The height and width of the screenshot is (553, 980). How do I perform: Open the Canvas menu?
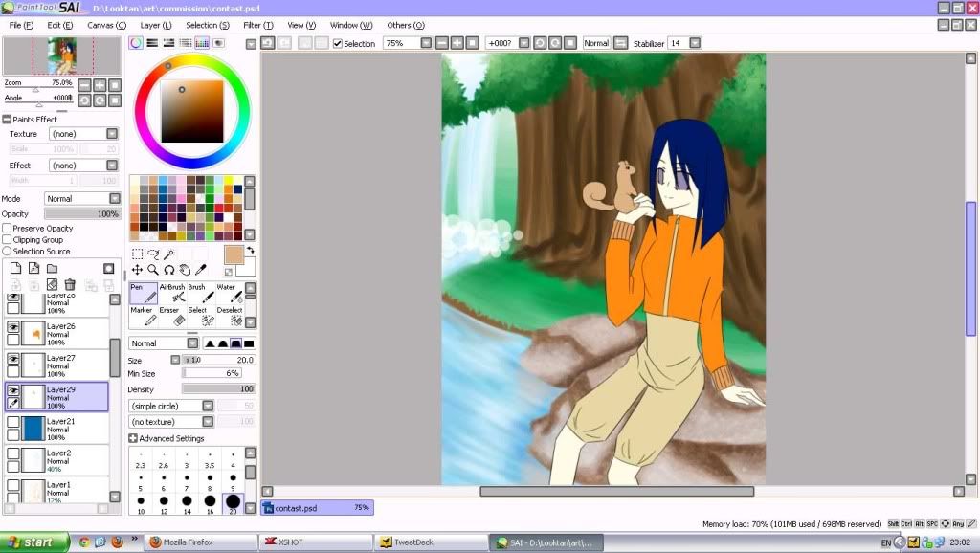(106, 25)
